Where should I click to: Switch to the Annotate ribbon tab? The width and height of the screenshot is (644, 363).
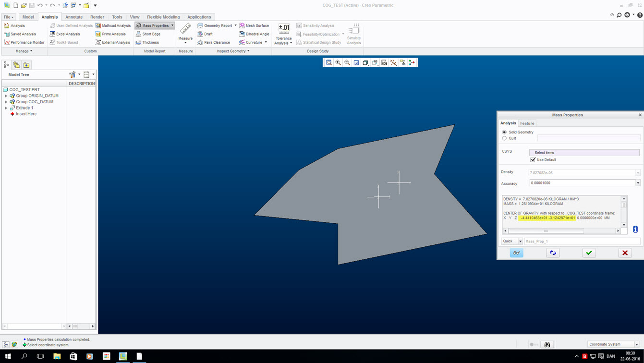pos(74,17)
